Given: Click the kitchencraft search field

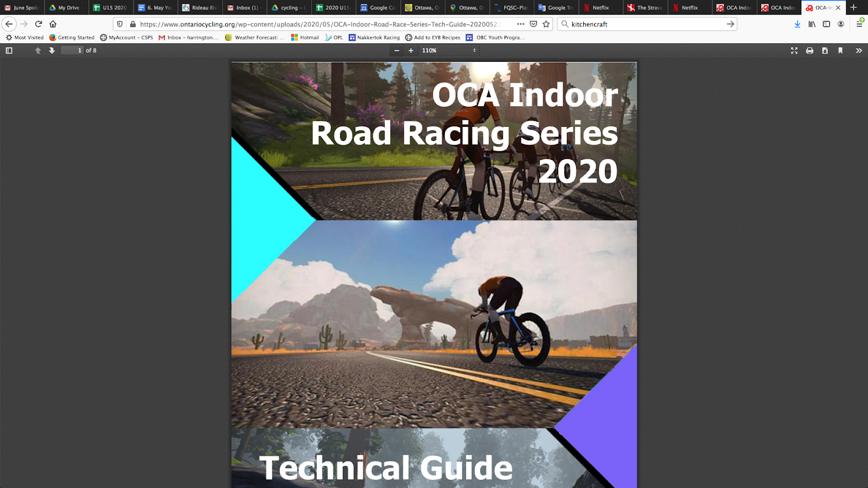Looking at the screenshot, I should [647, 24].
